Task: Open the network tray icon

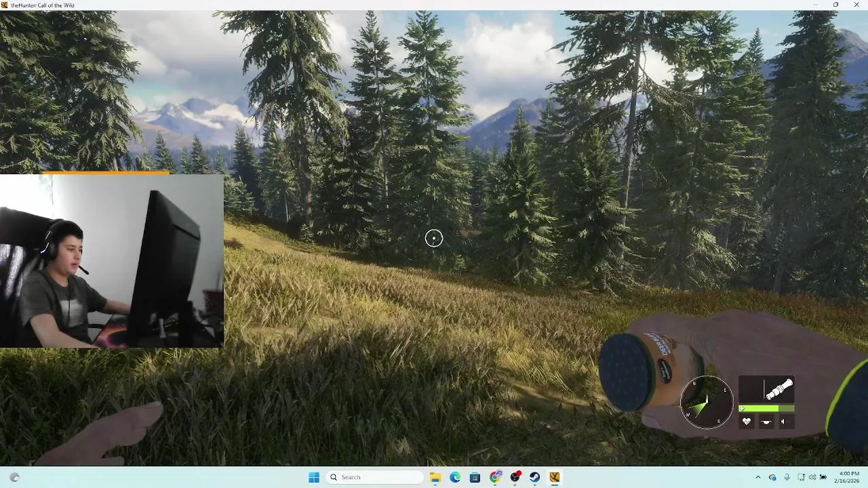Action: [801, 477]
